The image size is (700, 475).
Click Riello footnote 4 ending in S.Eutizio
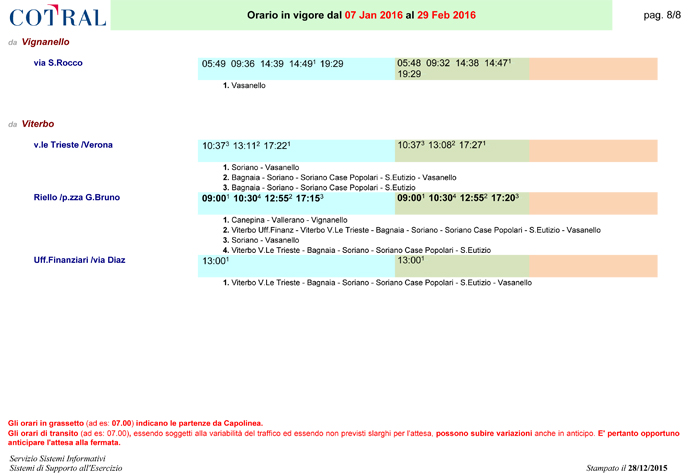point(357,250)
